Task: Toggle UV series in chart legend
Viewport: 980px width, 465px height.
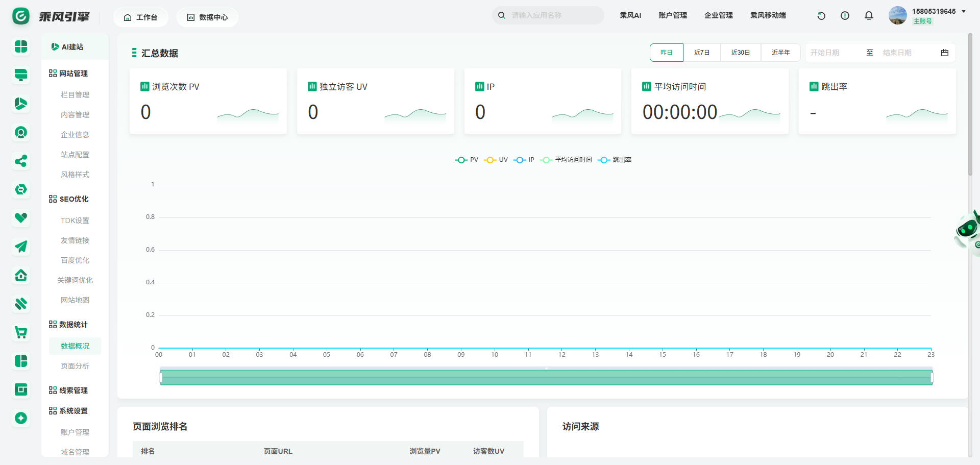Action: click(496, 160)
